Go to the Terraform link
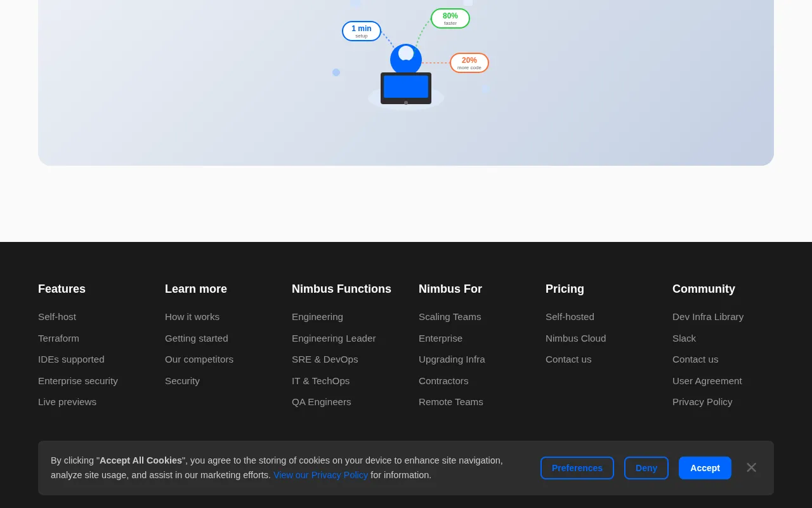 click(x=58, y=338)
